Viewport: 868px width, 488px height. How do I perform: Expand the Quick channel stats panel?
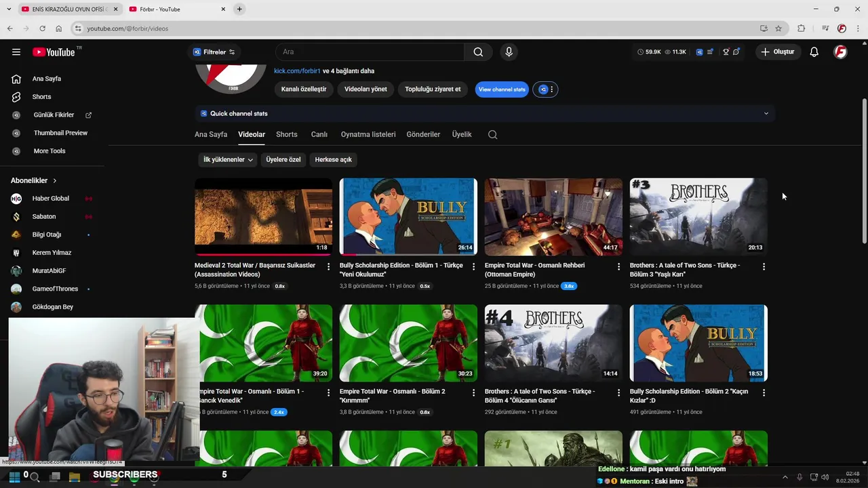766,114
